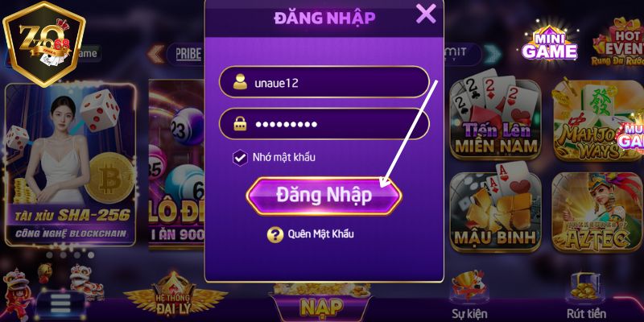Focus the username field with unaue12

[x=324, y=82]
